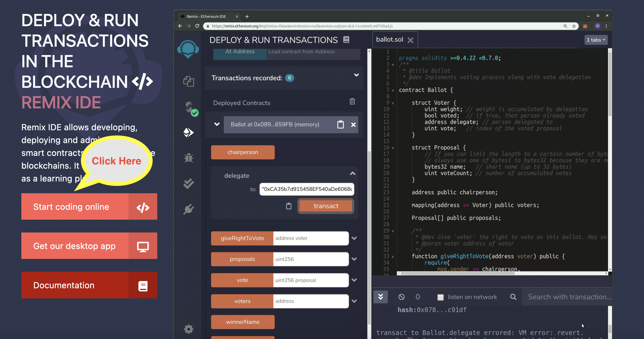Go forward in the browser
This screenshot has height=339, width=644.
pyautogui.click(x=189, y=26)
